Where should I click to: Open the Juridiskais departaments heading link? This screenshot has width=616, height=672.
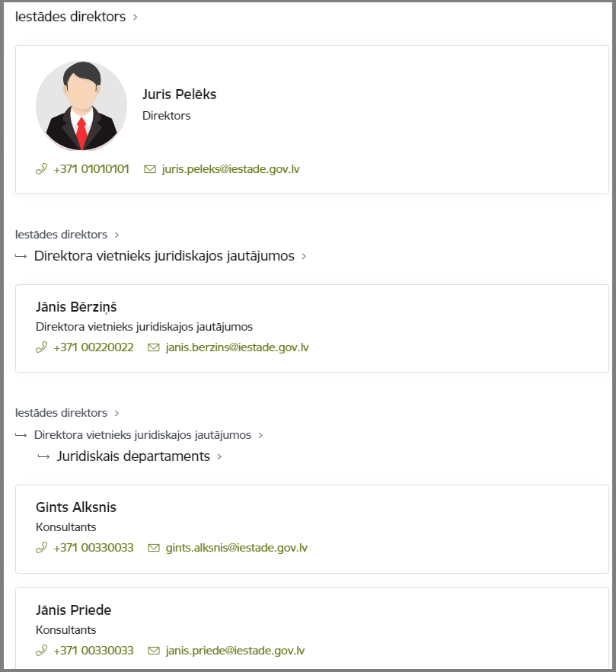[134, 456]
